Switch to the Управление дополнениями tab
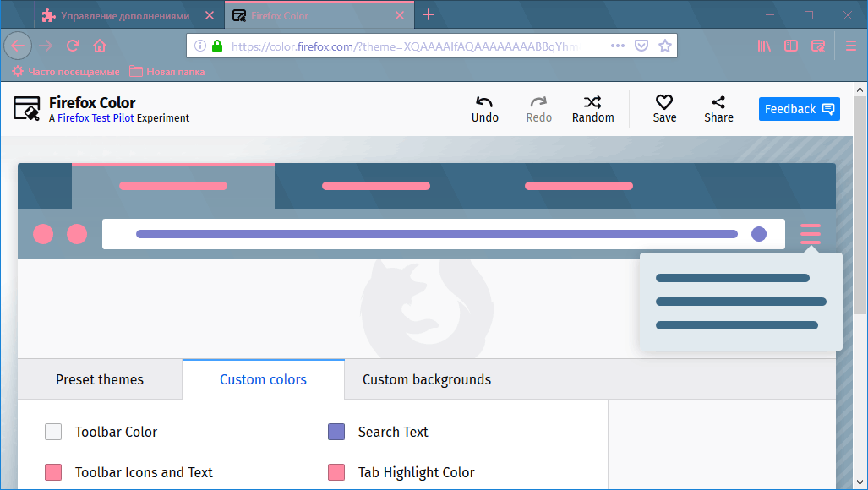 [128, 15]
